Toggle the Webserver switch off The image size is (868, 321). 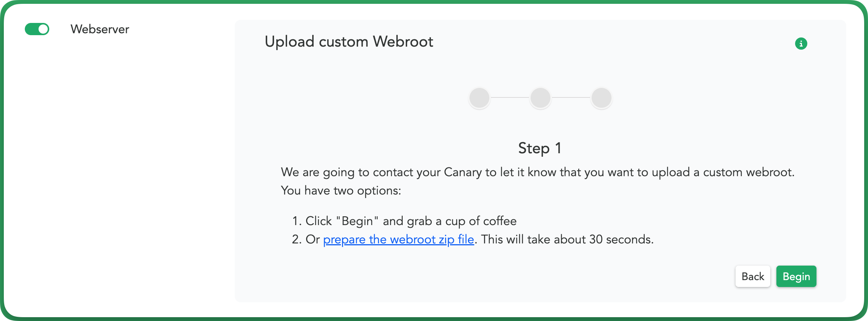pos(37,29)
